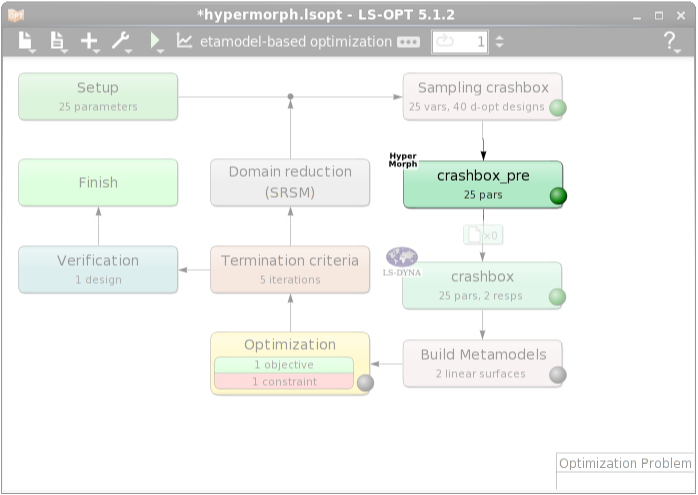Minimize the LS-OPT window

pos(637,16)
